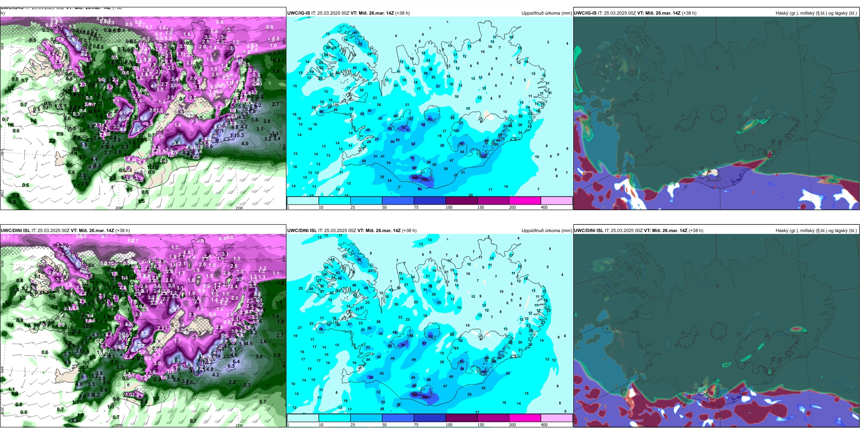Screen dimensions: 868x434
Task: Click the 25–50 mm swatch in IG-IS legend
Action: click(x=366, y=201)
